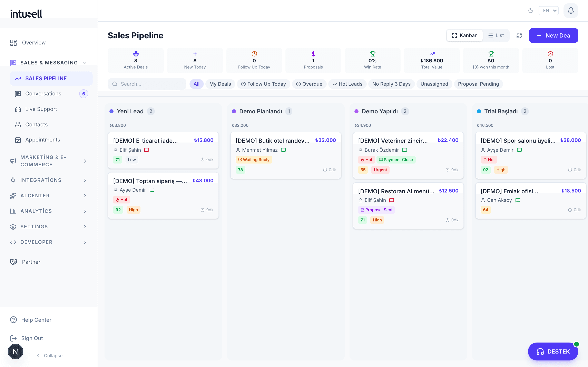This screenshot has width=588, height=367.
Task: Open Live Support from the sidebar
Action: tap(41, 109)
